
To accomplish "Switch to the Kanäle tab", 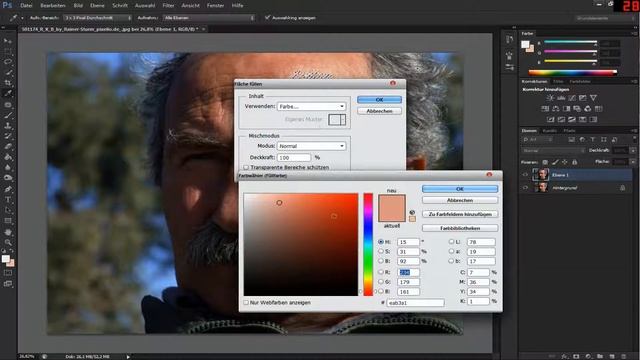I will click(549, 131).
